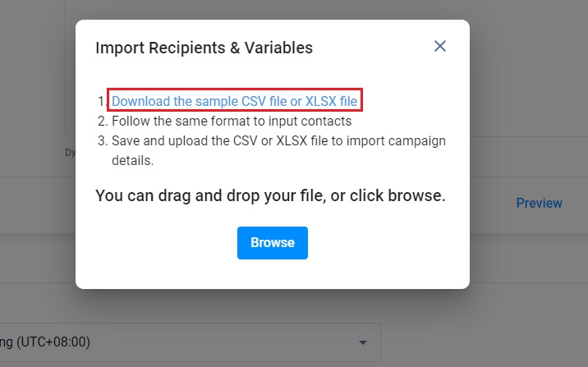This screenshot has height=367, width=588.
Task: Select the 'XLSX file' part of download link
Action: tap(331, 101)
